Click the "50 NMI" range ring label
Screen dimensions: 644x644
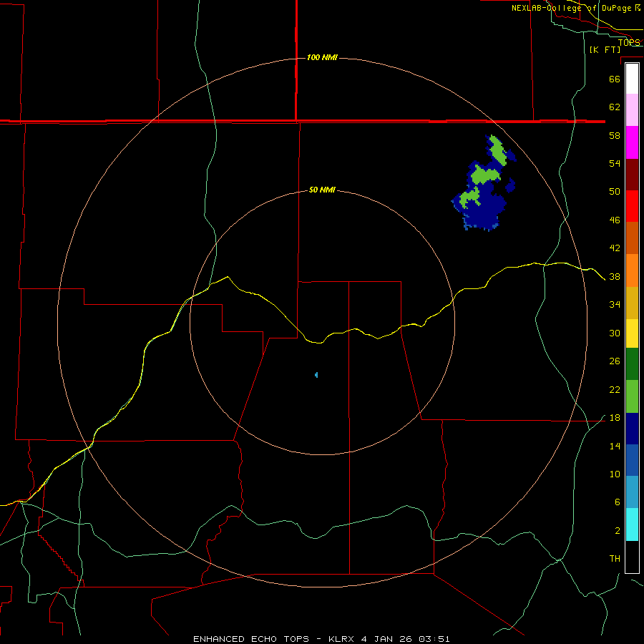pyautogui.click(x=322, y=190)
